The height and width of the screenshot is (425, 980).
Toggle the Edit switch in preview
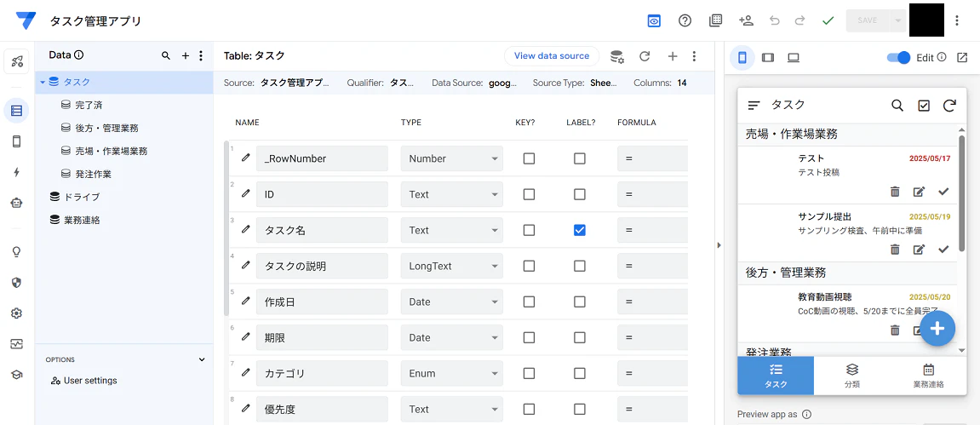pyautogui.click(x=899, y=58)
